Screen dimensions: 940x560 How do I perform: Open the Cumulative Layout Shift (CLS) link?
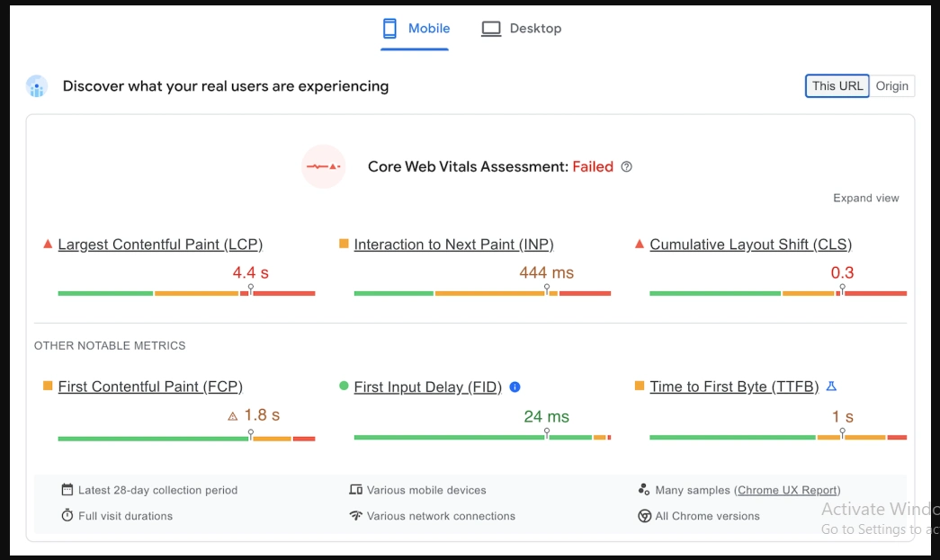750,244
